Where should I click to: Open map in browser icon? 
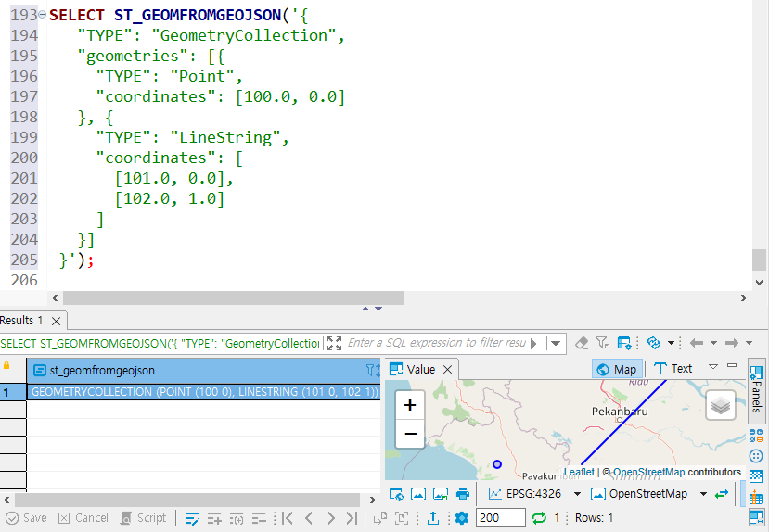point(396,494)
